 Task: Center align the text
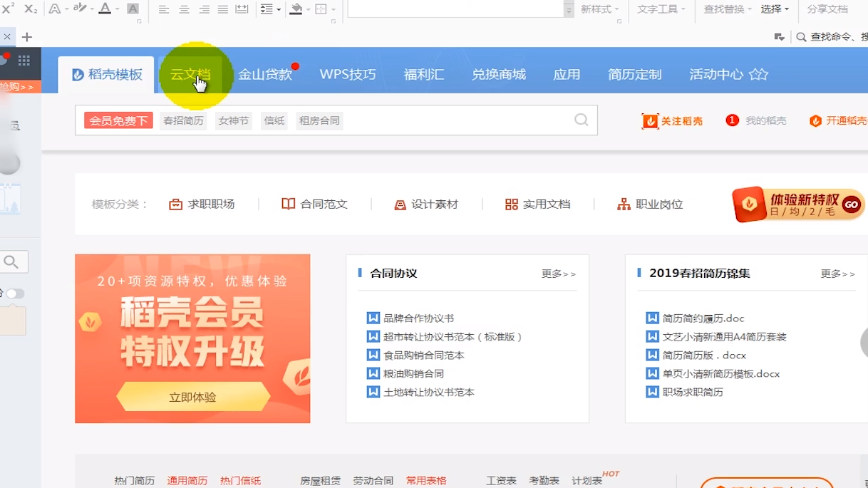tap(184, 9)
